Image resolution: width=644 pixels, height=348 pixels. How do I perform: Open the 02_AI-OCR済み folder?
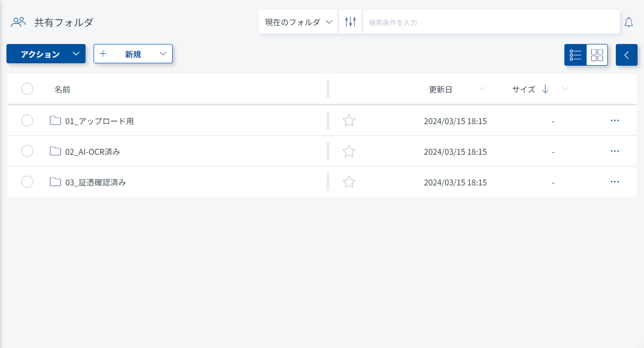pos(93,151)
